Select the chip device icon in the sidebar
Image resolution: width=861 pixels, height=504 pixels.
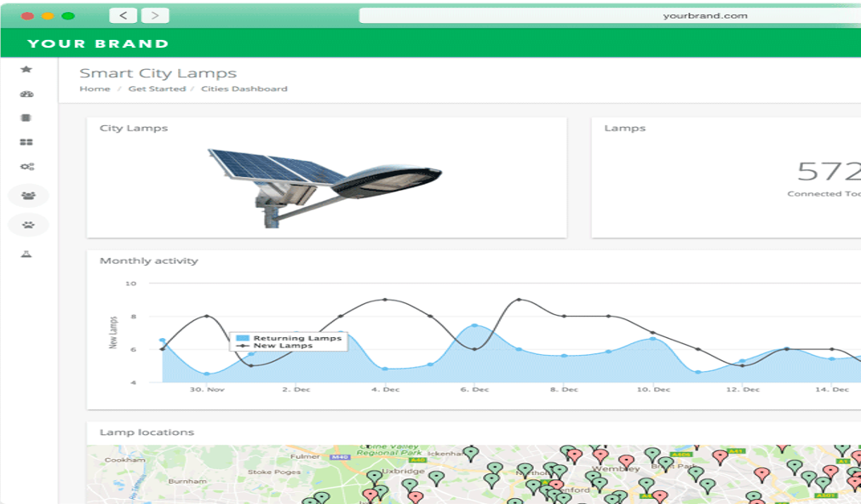point(26,117)
